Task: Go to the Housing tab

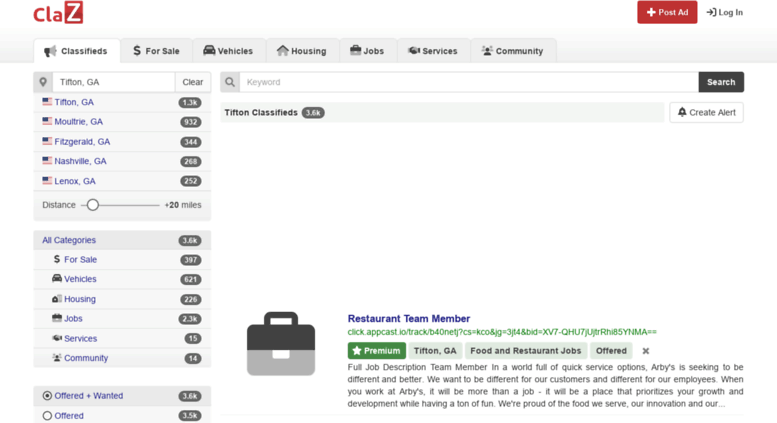Action: [302, 51]
